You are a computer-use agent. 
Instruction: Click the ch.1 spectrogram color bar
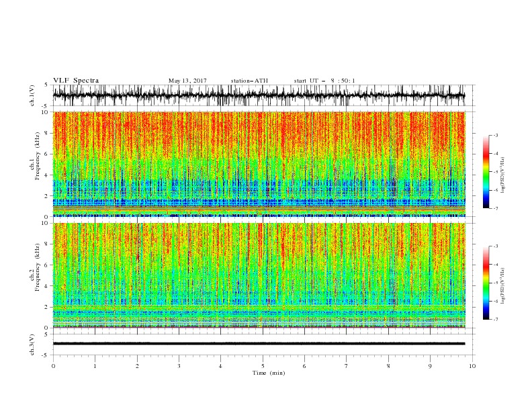pyautogui.click(x=486, y=171)
